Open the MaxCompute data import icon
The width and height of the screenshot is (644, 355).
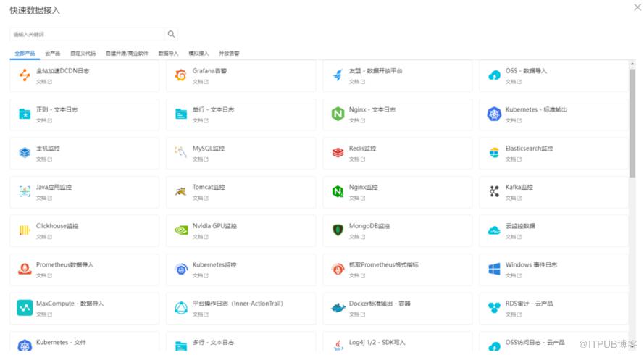coord(25,307)
